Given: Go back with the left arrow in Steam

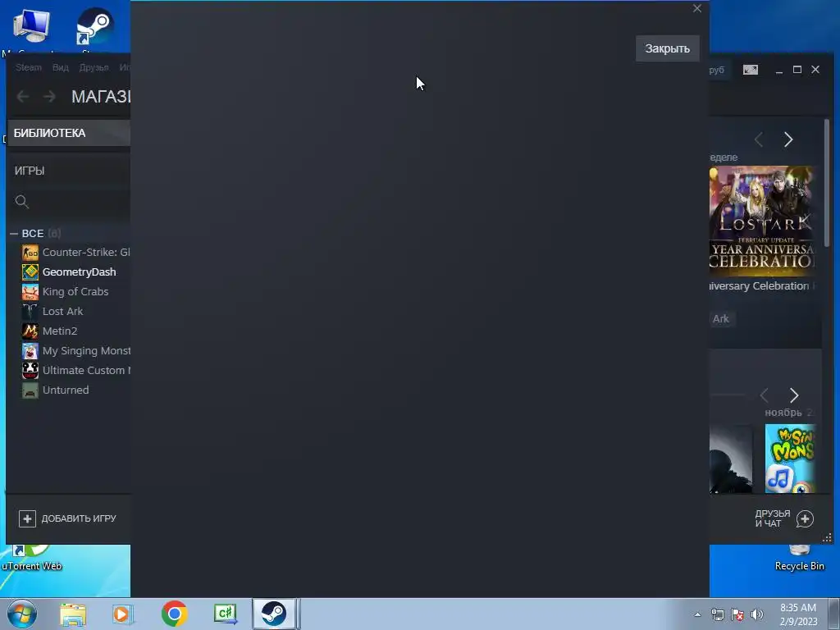Looking at the screenshot, I should pyautogui.click(x=22, y=97).
